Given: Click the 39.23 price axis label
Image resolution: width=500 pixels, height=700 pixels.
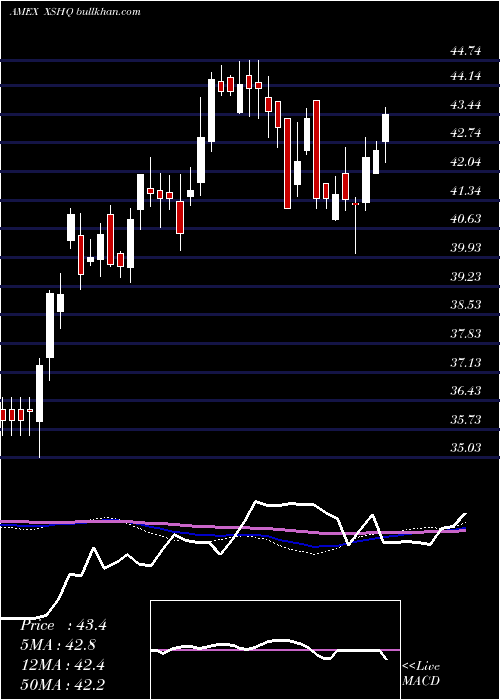Looking at the screenshot, I should pos(466,277).
